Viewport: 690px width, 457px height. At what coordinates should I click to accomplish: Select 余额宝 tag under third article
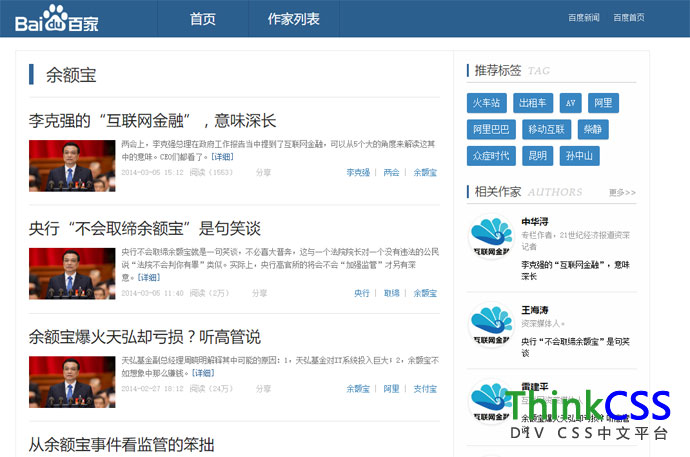[x=358, y=389]
